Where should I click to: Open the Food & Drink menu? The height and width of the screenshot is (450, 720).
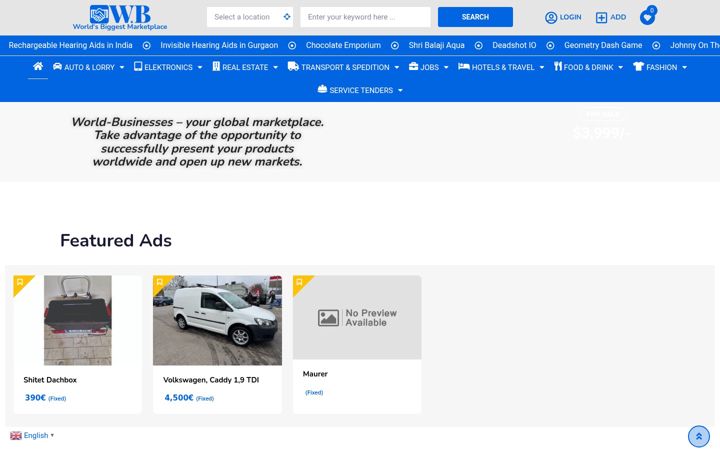[588, 67]
